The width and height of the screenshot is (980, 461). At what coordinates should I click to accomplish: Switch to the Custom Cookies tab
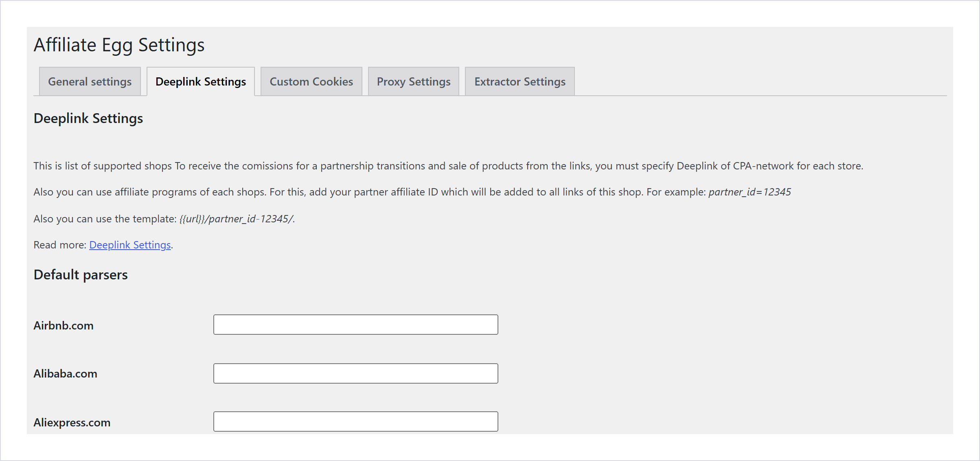(x=311, y=81)
